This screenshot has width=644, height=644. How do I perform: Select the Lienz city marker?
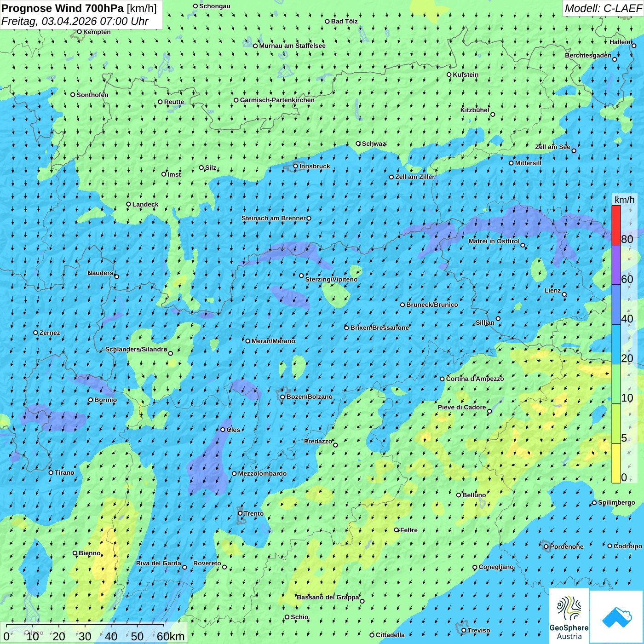click(564, 294)
